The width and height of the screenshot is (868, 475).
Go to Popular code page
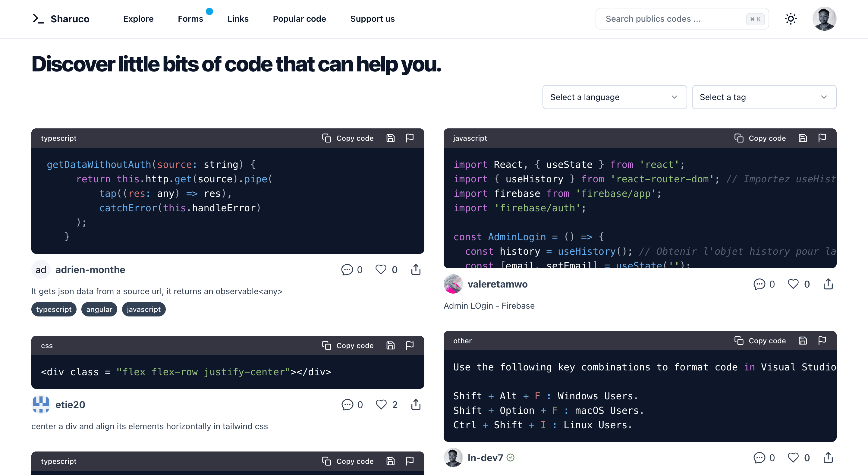click(299, 19)
